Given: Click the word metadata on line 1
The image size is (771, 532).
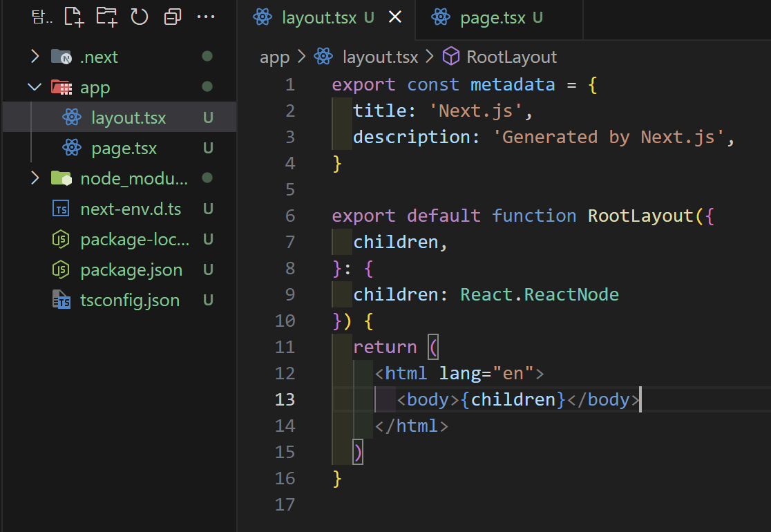Looking at the screenshot, I should click(513, 84).
